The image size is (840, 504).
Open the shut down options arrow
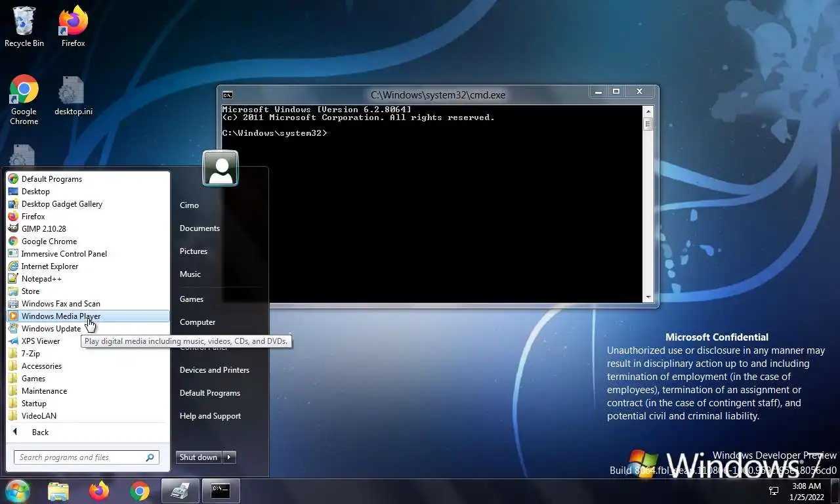[x=229, y=457]
